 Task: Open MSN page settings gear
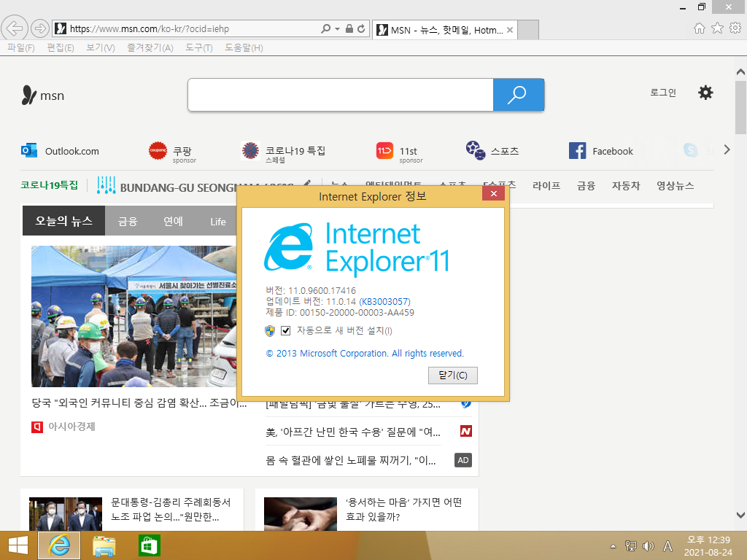[705, 93]
